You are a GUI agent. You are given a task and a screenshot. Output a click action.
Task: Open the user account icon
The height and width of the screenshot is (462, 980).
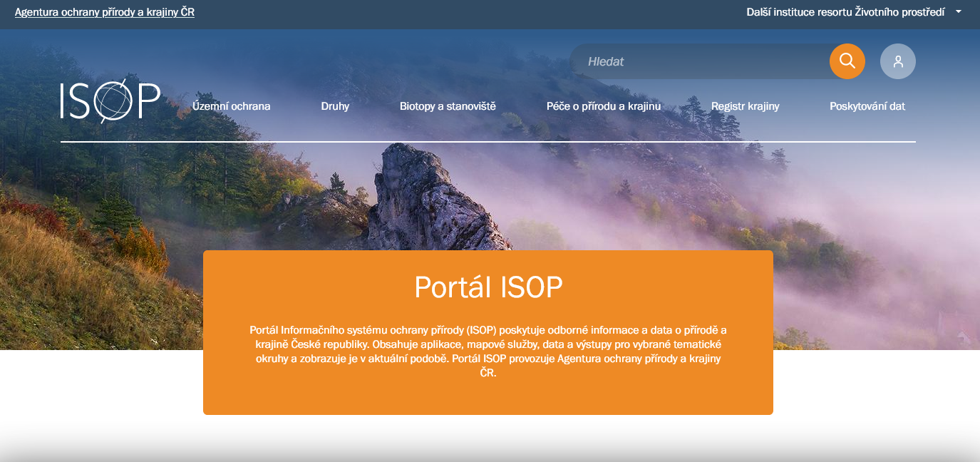898,61
